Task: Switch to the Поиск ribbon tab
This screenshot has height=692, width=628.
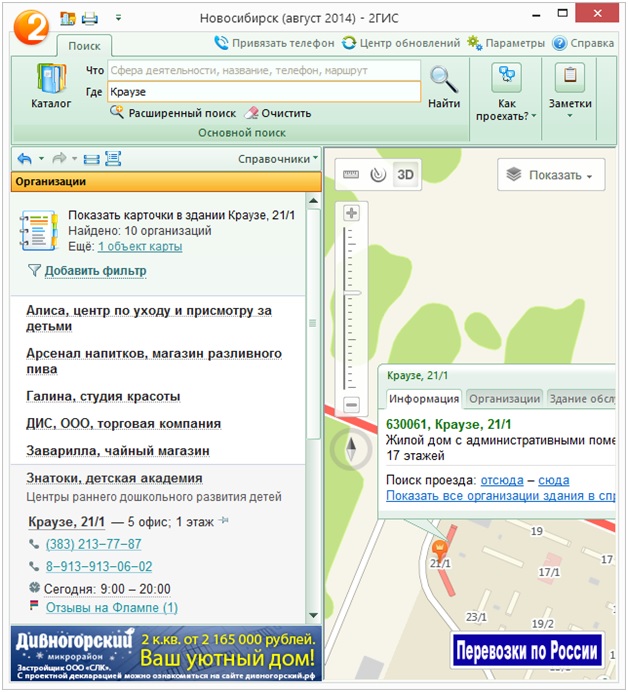Action: [x=84, y=46]
